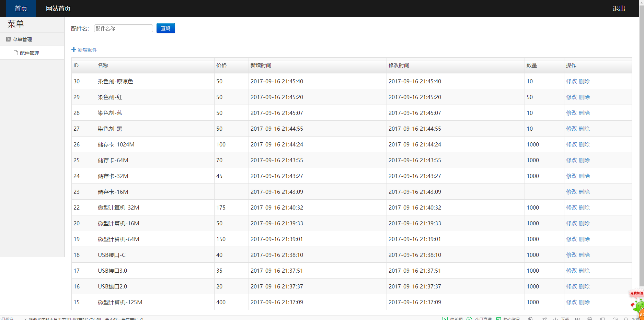Viewport: 644px width, 320px height.
Task: Modify the 储存卡-32M row
Action: point(572,176)
